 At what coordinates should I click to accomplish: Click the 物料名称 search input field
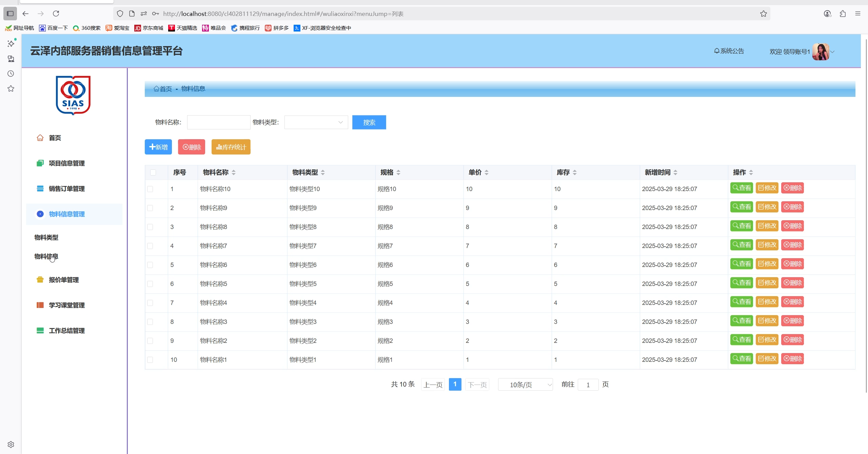click(x=219, y=122)
